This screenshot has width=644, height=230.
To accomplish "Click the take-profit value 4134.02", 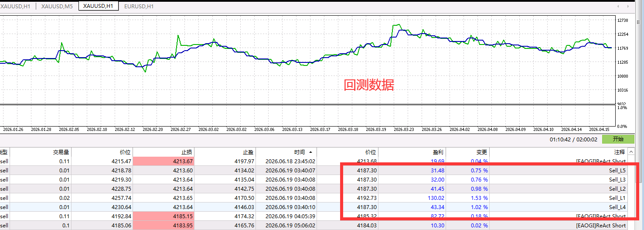I will (245, 170).
